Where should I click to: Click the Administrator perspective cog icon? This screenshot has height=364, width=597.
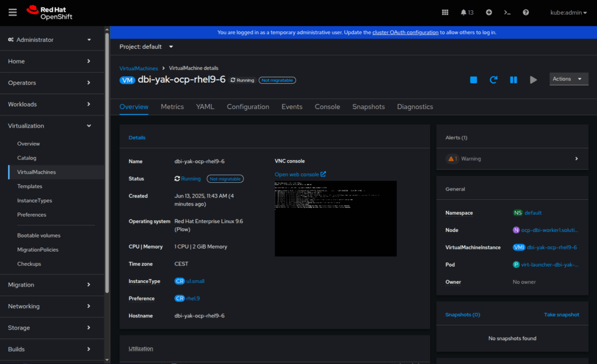click(x=10, y=40)
